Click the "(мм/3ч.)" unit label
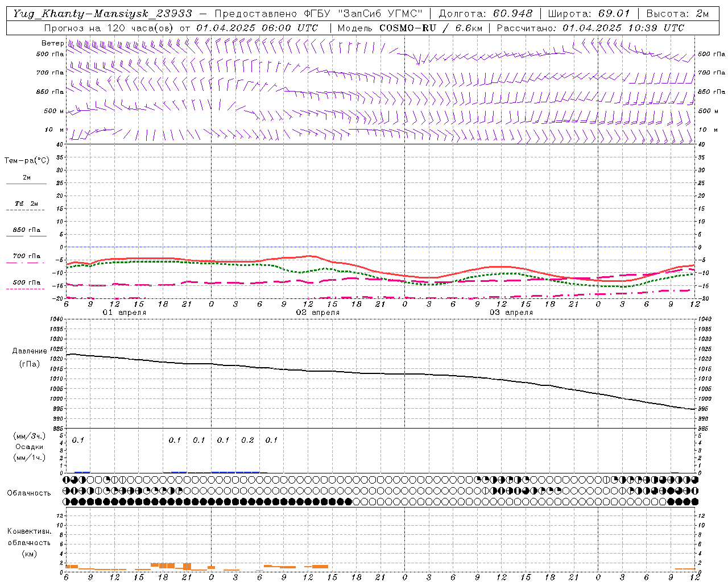 pos(30,436)
